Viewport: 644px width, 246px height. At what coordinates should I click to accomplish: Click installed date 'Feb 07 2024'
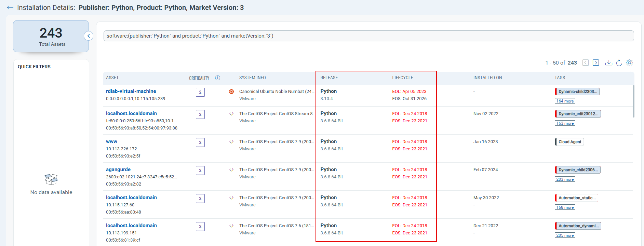(x=486, y=170)
